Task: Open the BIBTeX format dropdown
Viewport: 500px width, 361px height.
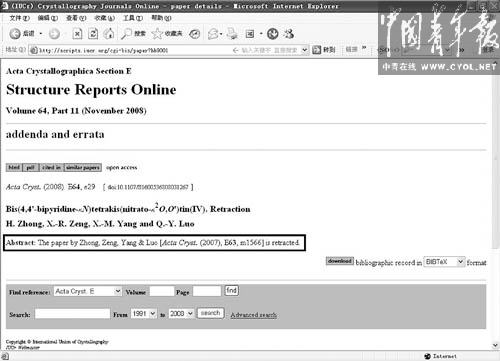Action: [444, 262]
